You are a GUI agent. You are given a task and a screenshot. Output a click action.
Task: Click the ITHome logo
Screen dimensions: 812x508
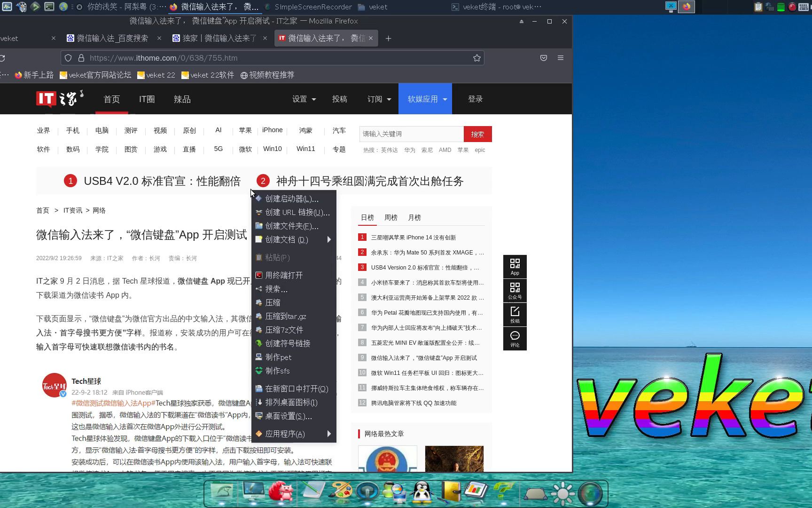point(59,99)
